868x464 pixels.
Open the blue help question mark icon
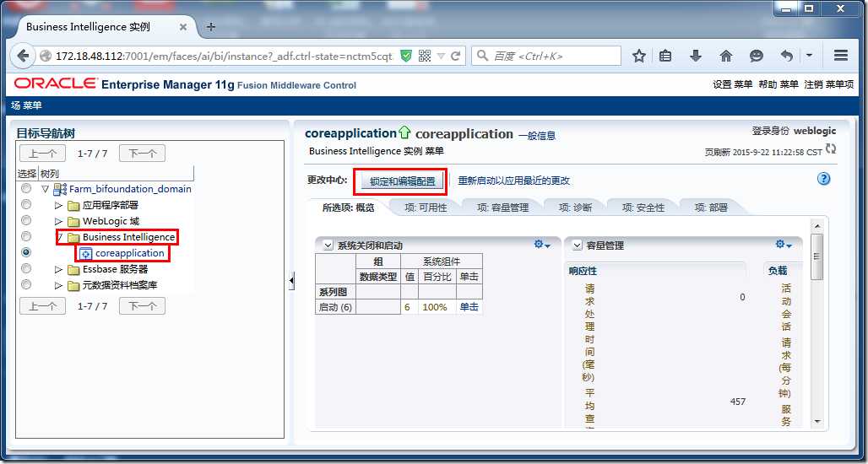[824, 179]
